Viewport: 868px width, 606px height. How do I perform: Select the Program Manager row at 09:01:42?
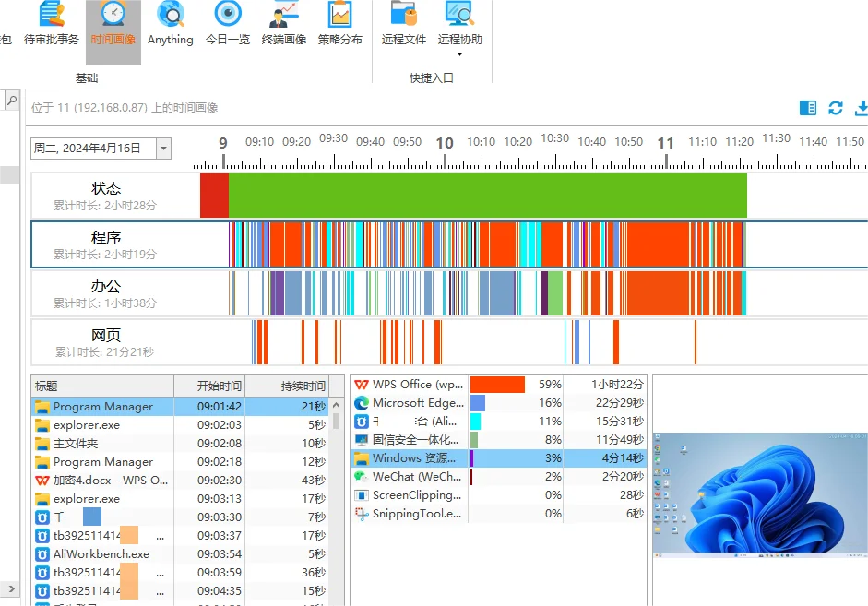(181, 406)
